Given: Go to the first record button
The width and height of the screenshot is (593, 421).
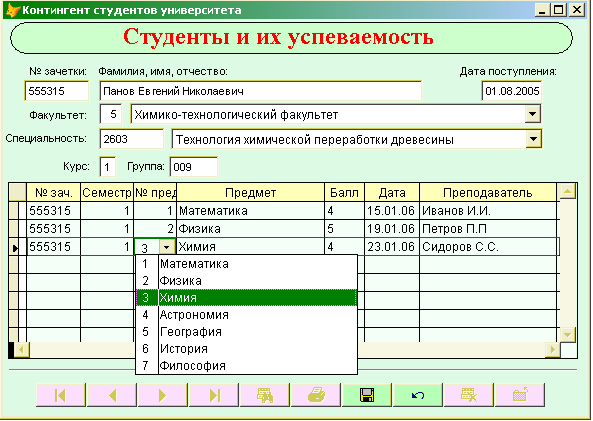Looking at the screenshot, I should 61,395.
